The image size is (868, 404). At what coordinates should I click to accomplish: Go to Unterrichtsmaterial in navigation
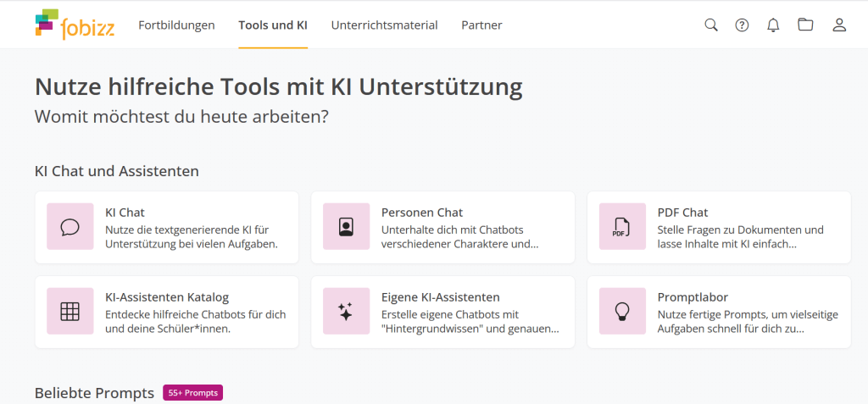pyautogui.click(x=384, y=25)
